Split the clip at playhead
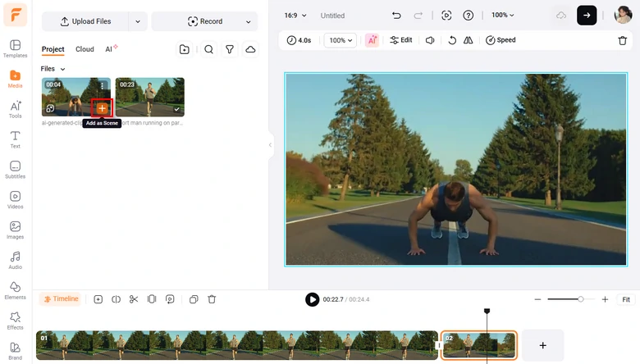This screenshot has width=640, height=364. 116,299
